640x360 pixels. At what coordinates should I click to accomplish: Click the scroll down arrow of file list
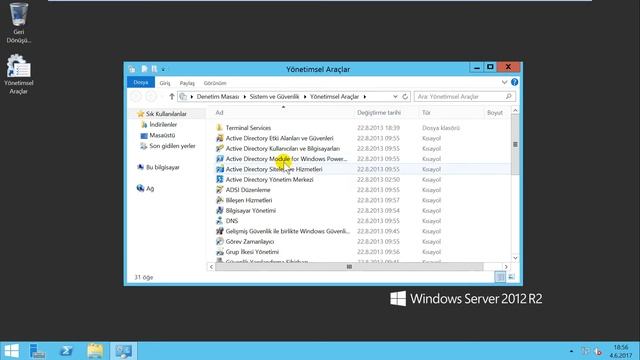[515, 258]
